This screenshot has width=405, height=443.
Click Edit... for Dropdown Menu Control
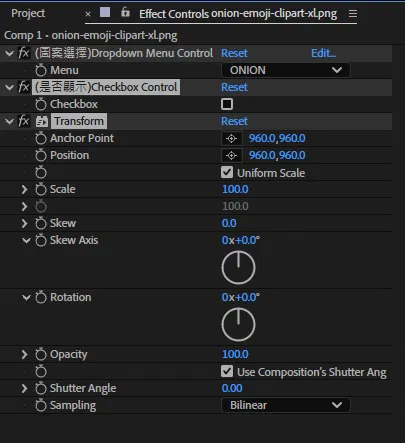point(323,53)
